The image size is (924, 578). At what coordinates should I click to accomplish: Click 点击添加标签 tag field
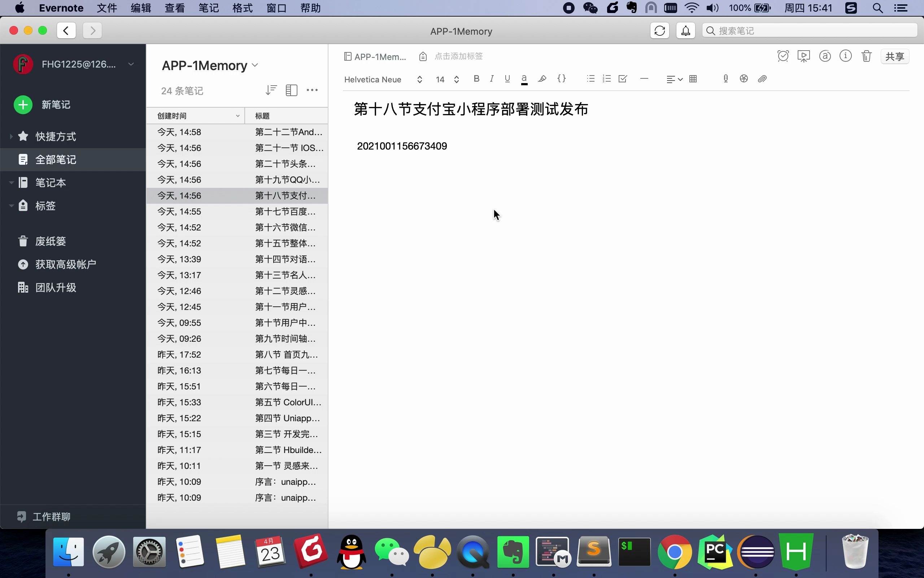pos(458,57)
